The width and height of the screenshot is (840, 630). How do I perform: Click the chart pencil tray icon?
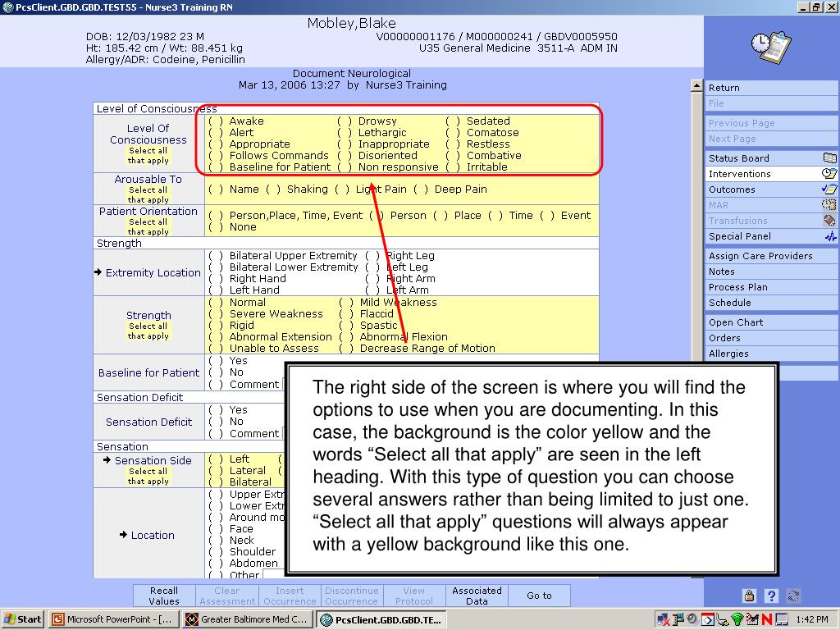point(752,619)
